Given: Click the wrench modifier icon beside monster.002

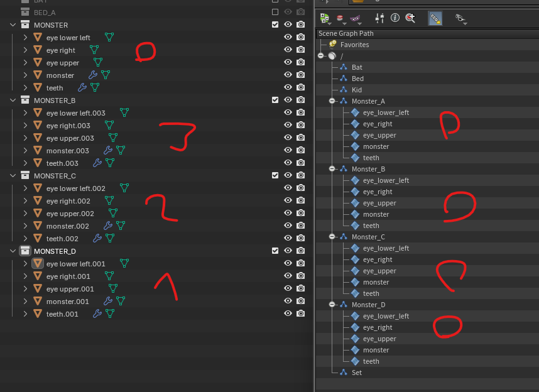Looking at the screenshot, I should point(108,226).
